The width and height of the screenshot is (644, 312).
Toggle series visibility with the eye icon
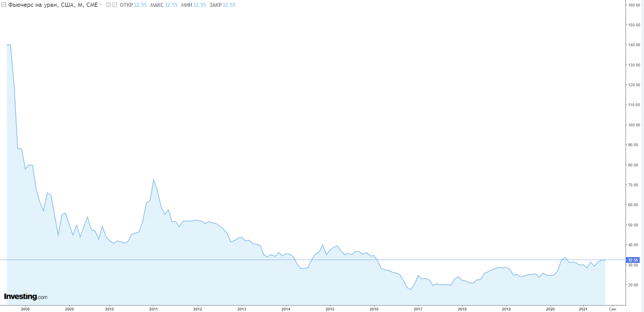pos(108,5)
